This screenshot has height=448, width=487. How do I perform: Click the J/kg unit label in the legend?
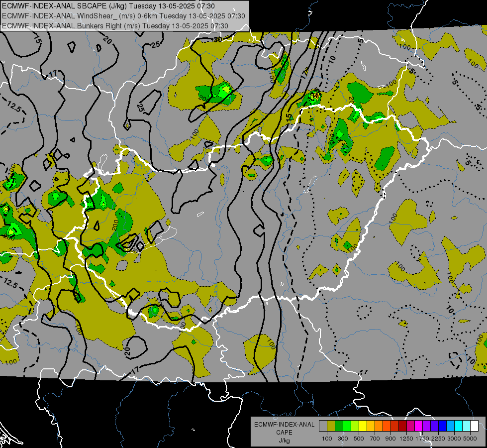tap(284, 441)
